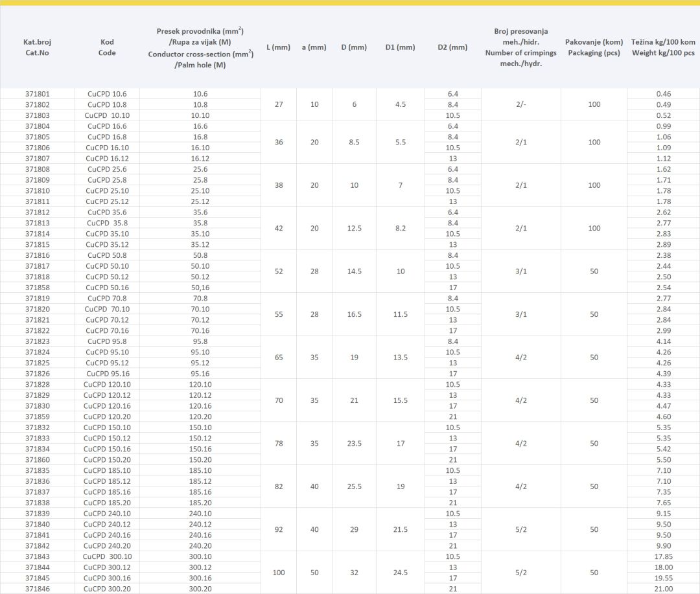This screenshot has width=700, height=594.
Task: Click the Conductor cross-section column header
Action: [200, 49]
